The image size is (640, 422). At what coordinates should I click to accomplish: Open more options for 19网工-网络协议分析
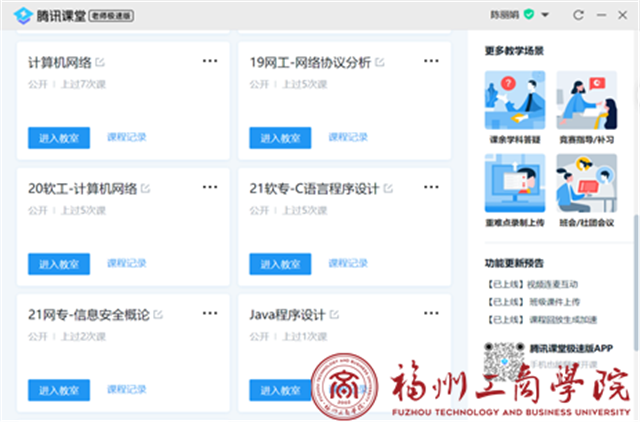coord(431,61)
